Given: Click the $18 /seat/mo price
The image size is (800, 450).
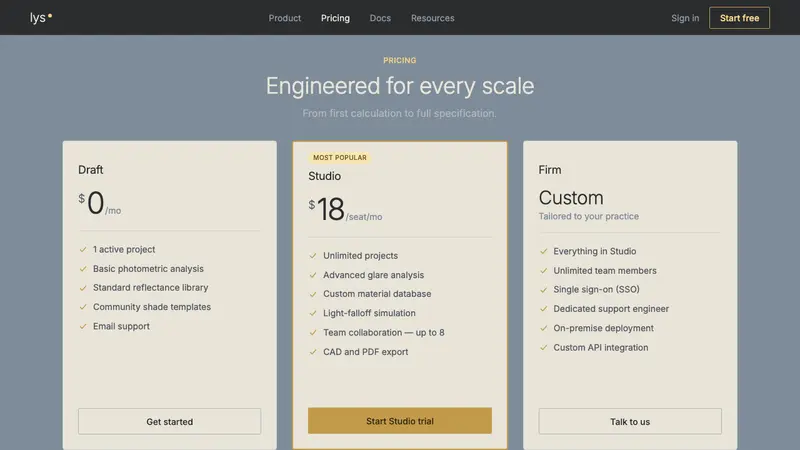Looking at the screenshot, I should pyautogui.click(x=345, y=209).
